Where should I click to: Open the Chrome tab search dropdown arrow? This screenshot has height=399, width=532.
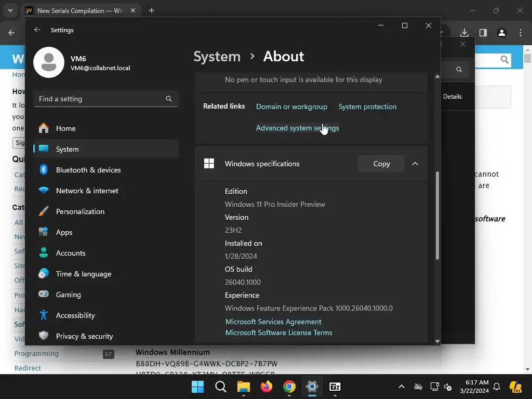pos(10,10)
